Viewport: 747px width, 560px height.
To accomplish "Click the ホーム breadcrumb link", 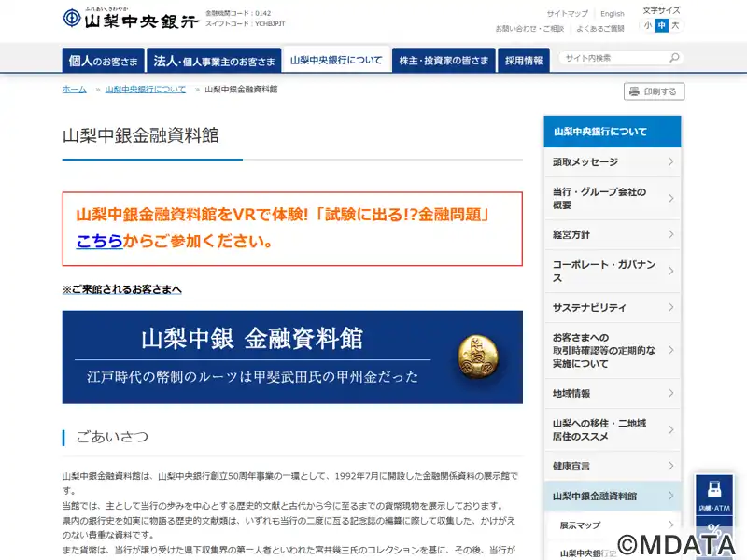I will [x=75, y=89].
